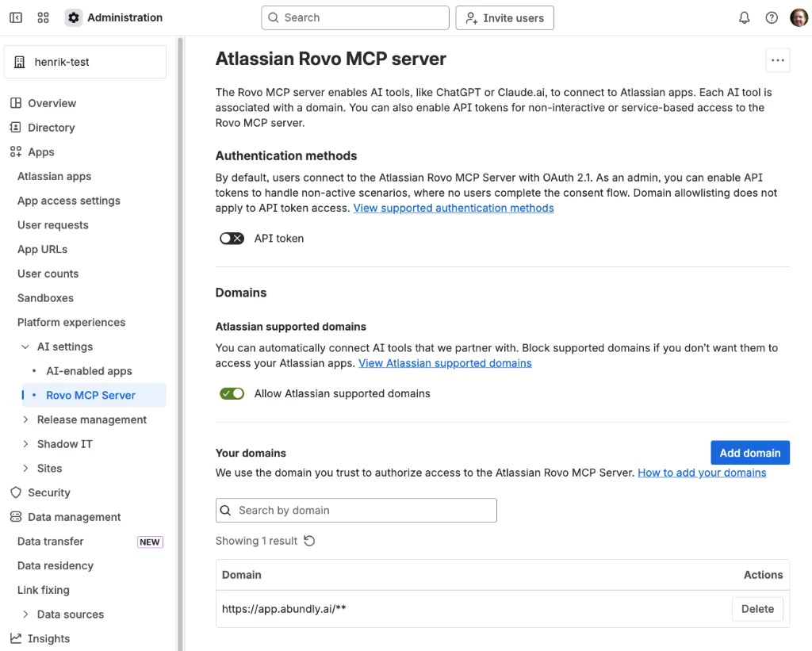Screen dimensions: 812x651
Task: Disable Allow Atlassian supported domains
Action: [232, 393]
